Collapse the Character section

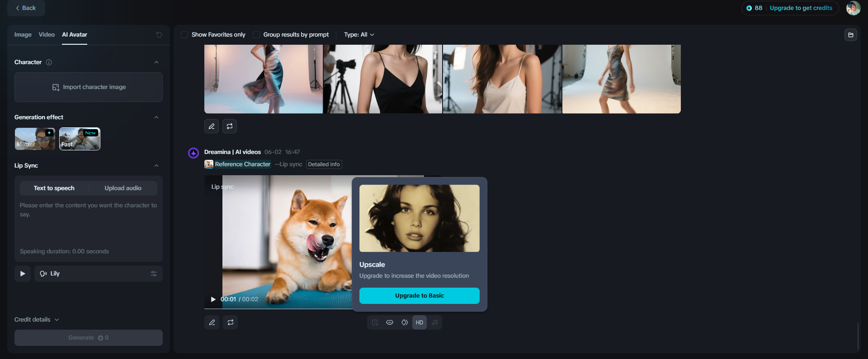pyautogui.click(x=156, y=62)
